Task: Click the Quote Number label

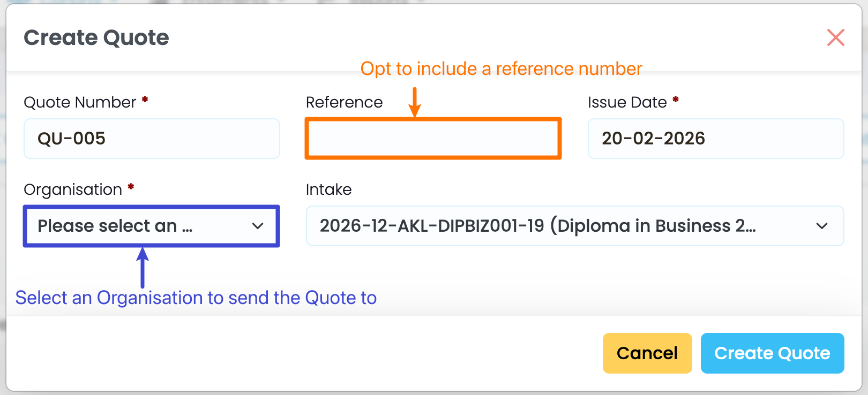Action: coord(80,102)
